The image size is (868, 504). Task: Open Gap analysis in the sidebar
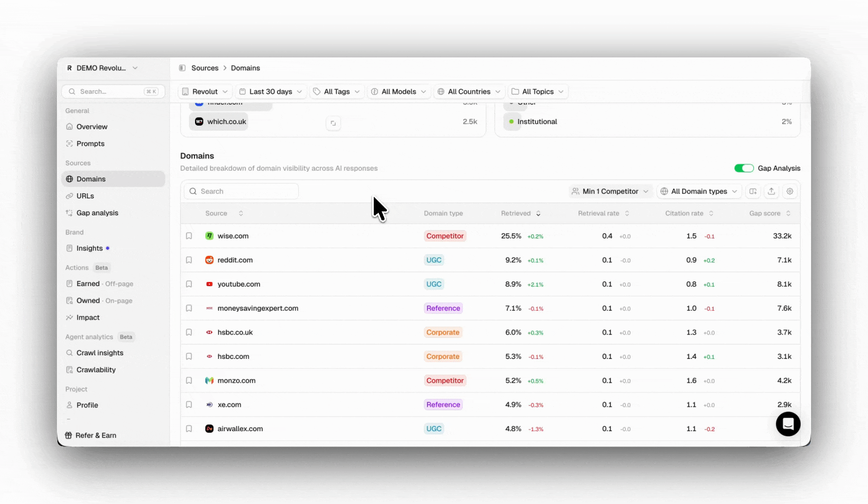[113, 213]
